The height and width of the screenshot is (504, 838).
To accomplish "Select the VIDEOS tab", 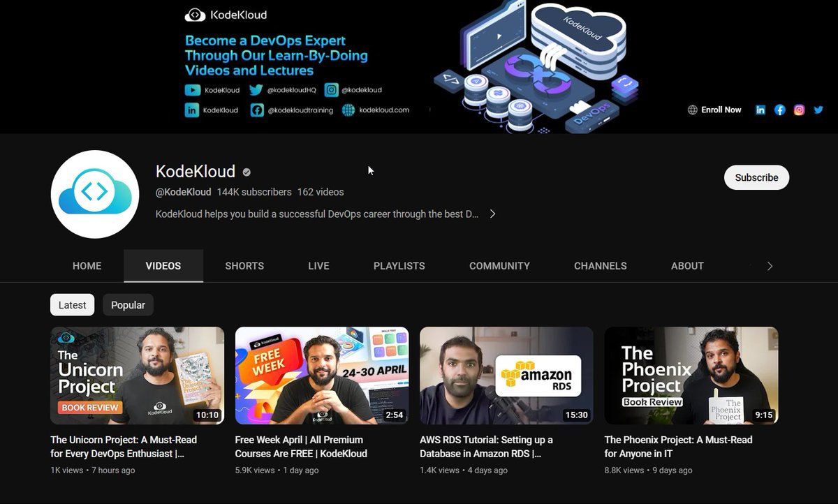I will (163, 266).
